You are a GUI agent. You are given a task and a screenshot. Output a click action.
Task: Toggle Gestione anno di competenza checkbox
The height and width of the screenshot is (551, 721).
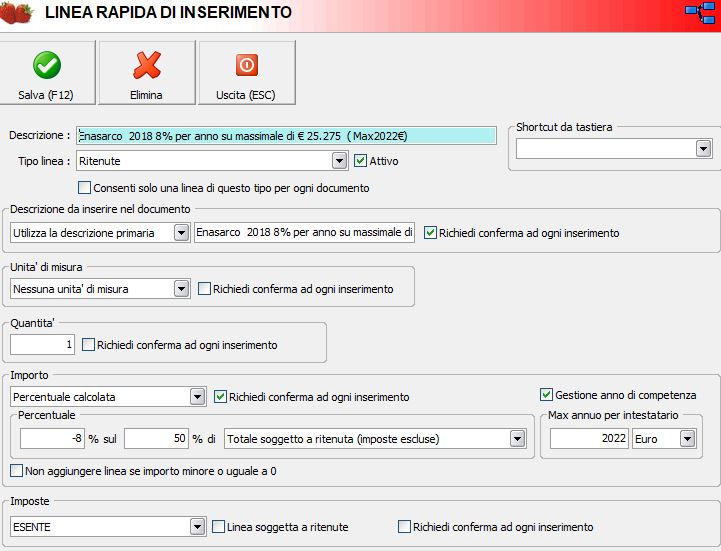(547, 395)
